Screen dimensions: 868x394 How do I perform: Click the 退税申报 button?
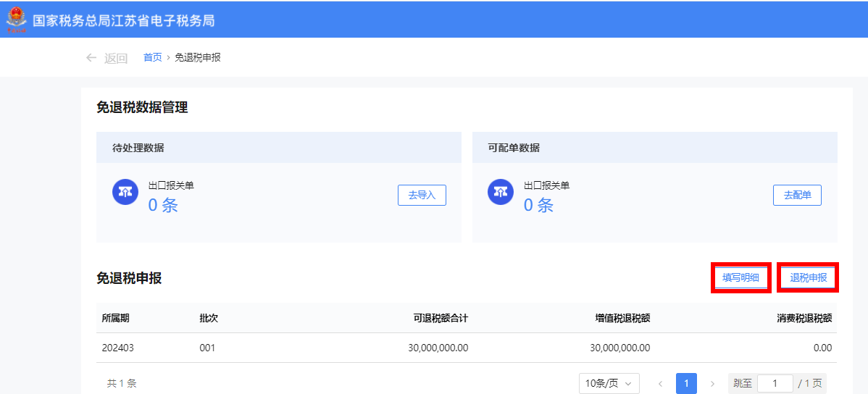[x=808, y=277]
